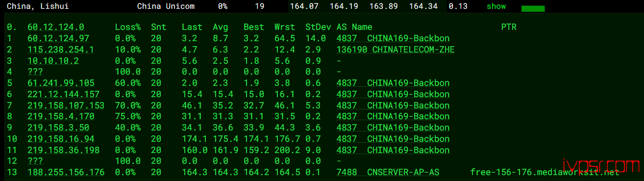Open AS 4837 link in hop 6 row
The height and width of the screenshot is (181, 644).
pos(393,94)
